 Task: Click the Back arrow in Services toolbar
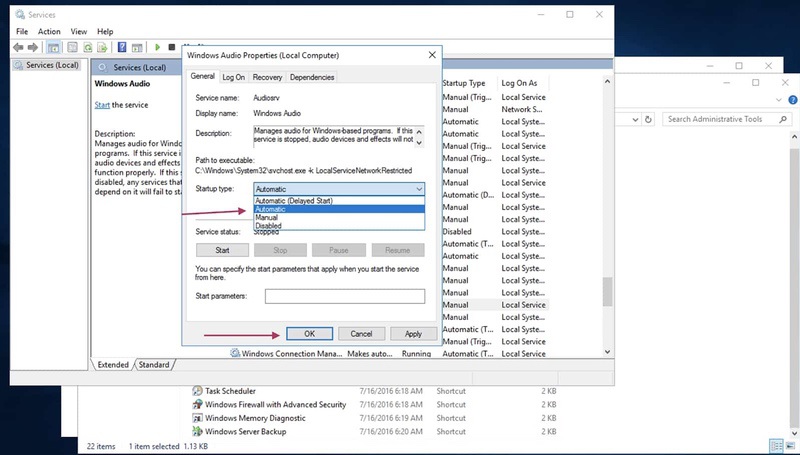[18, 47]
